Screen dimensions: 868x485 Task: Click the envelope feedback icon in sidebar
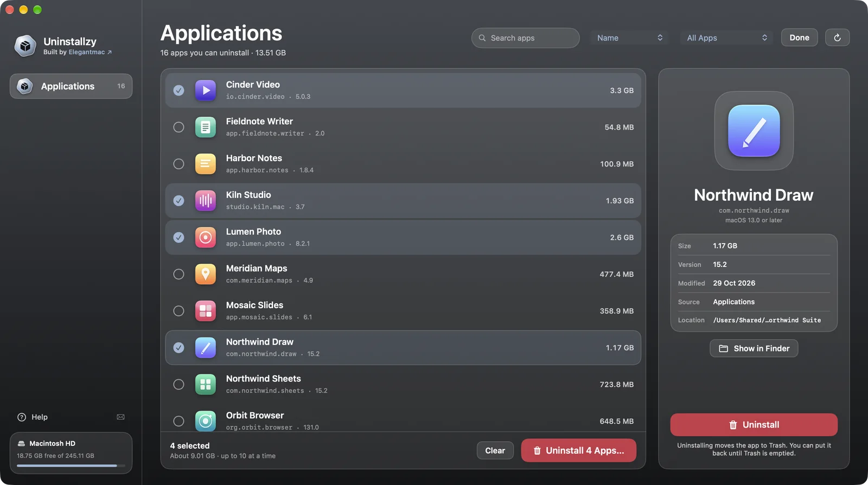click(120, 417)
